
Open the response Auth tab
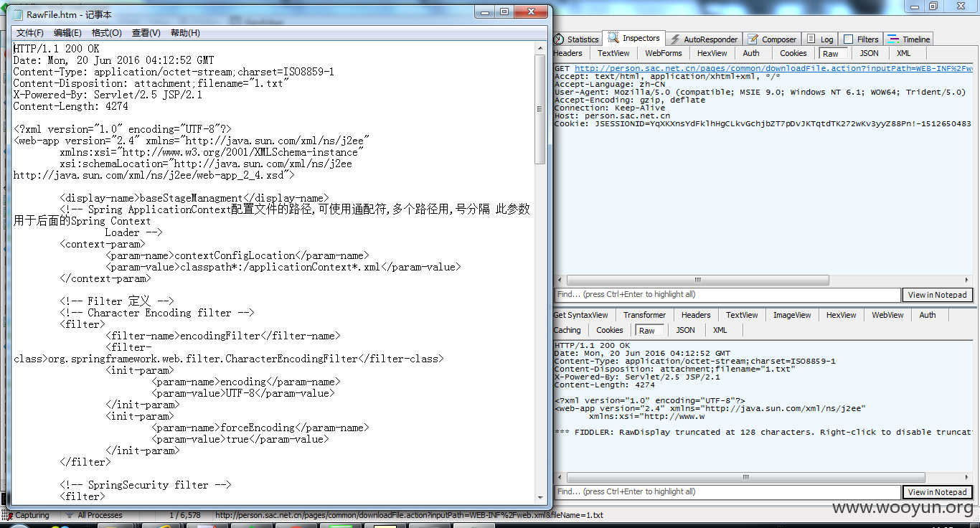(x=928, y=315)
